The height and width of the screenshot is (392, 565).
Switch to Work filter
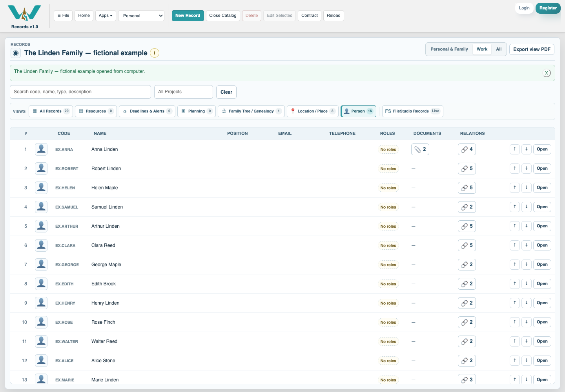click(x=482, y=49)
